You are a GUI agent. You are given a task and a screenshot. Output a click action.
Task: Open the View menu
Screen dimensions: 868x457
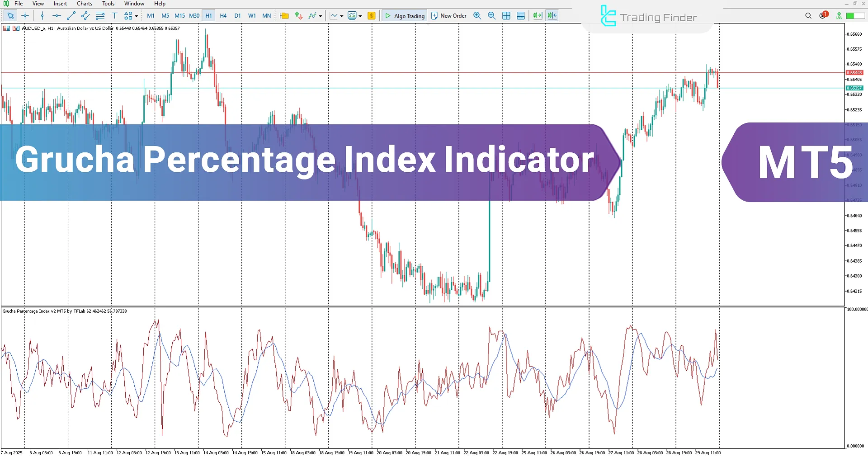(38, 4)
